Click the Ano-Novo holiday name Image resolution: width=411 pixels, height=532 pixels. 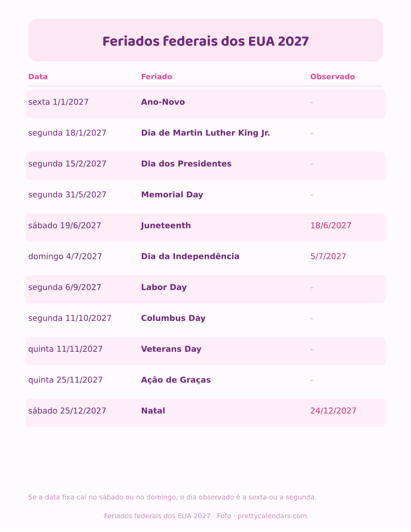(163, 102)
